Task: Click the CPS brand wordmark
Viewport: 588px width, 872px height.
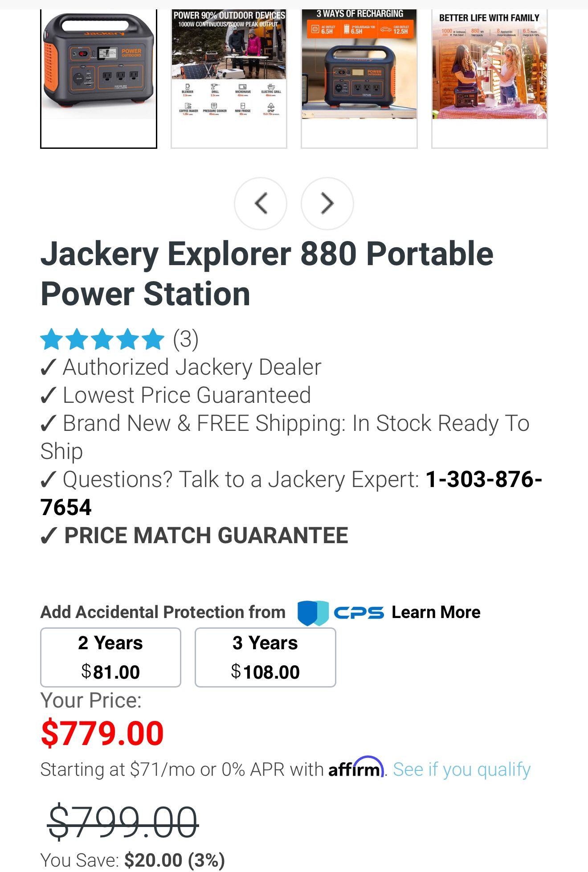Action: coord(359,613)
